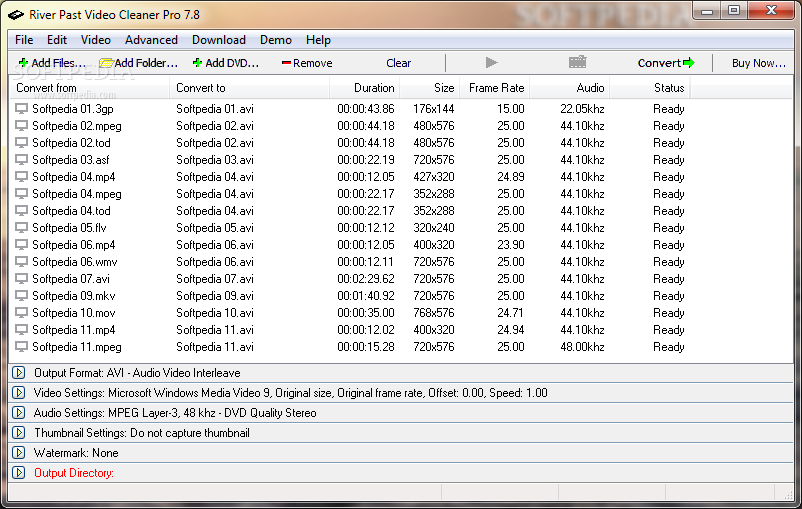Click the Add Files toolbar button
This screenshot has width=802, height=509.
52,63
